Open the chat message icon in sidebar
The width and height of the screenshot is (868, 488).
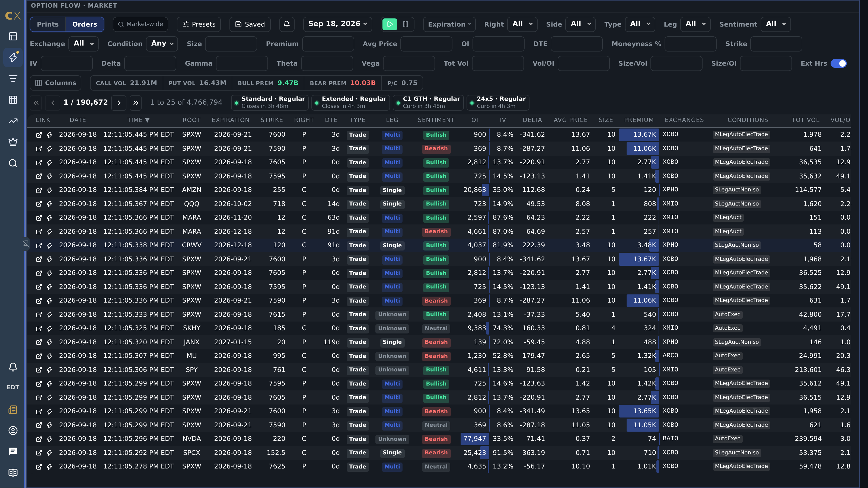tap(13, 451)
